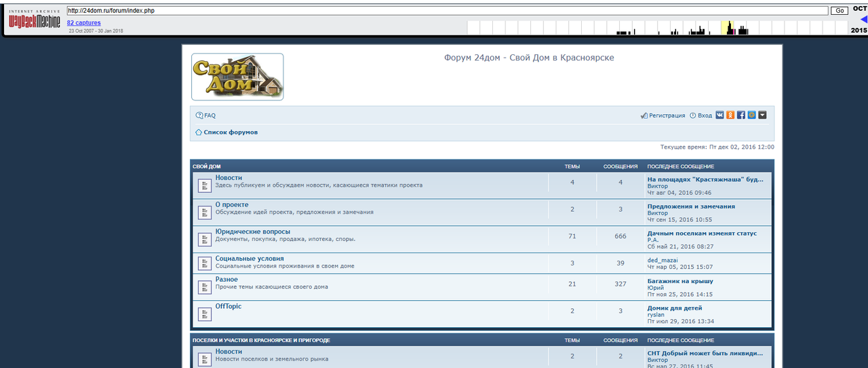
Task: Open last post СНТ Добрый может быть ликвиди…
Action: coord(705,353)
